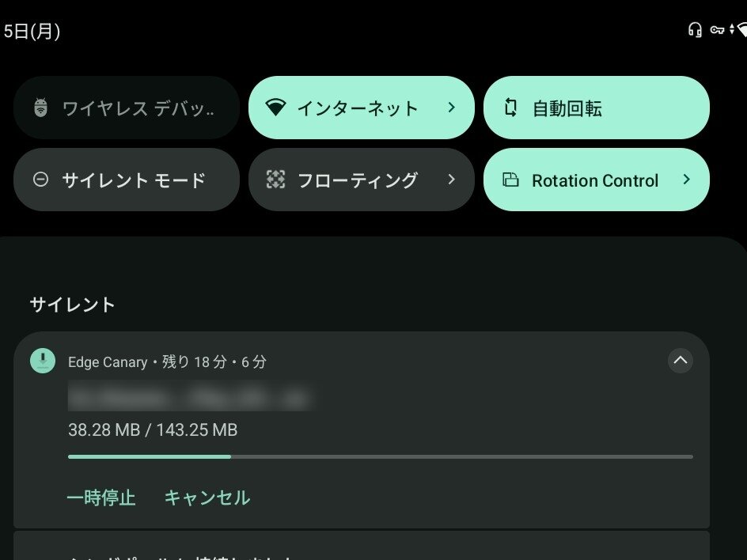The image size is (747, 560).
Task: Tap the Rotation Control tile icon
Action: 510,180
